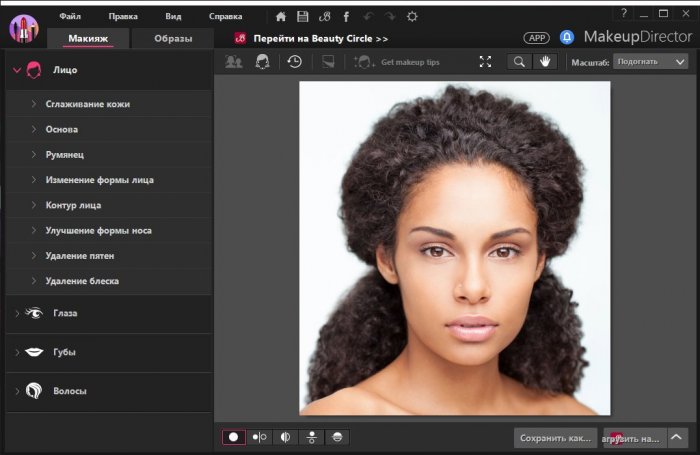
Task: Click the Home icon in top toolbar
Action: (x=280, y=16)
